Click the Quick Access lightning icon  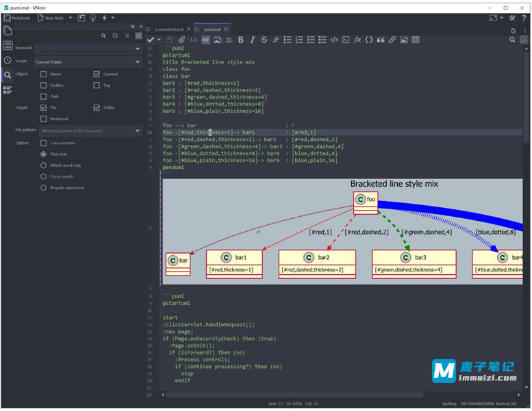(105, 18)
